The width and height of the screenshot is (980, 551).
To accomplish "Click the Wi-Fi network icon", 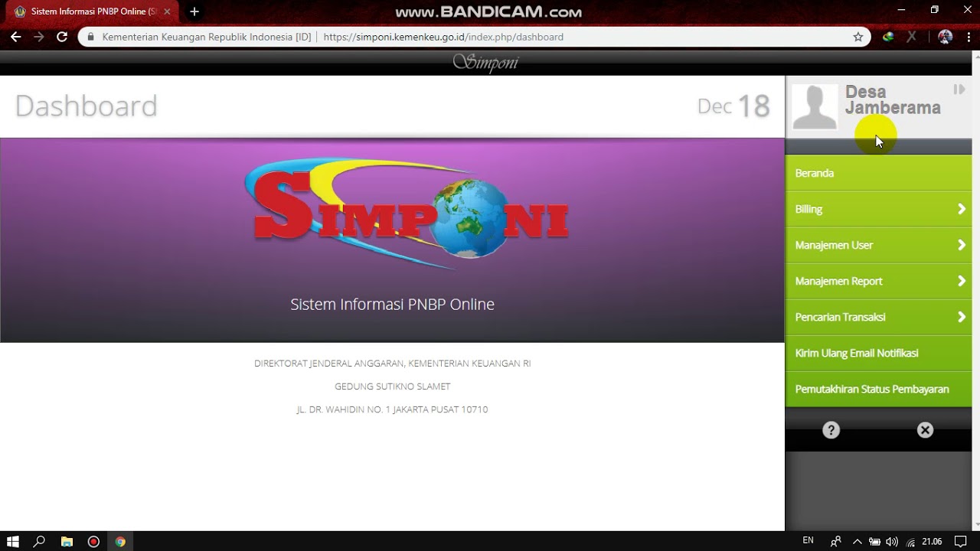I will (910, 541).
